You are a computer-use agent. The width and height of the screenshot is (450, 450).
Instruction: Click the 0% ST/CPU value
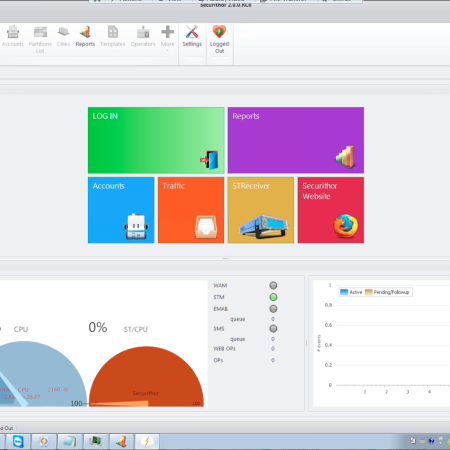click(98, 327)
